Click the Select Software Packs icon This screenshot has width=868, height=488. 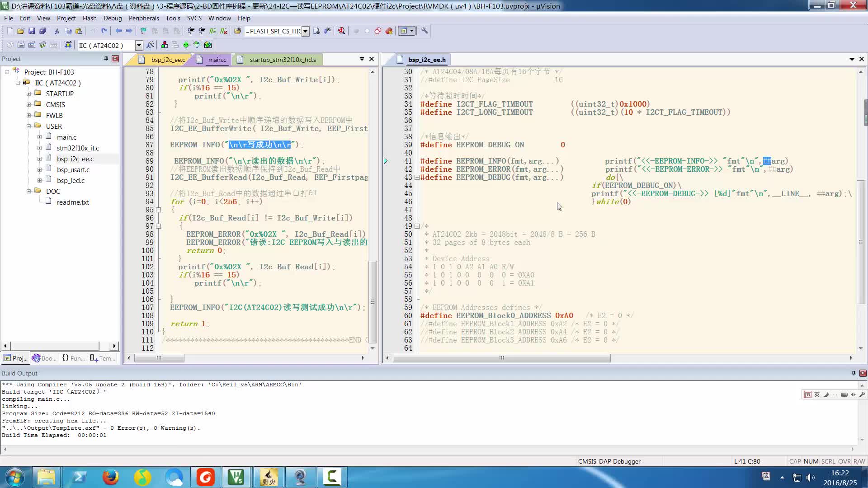pos(208,45)
